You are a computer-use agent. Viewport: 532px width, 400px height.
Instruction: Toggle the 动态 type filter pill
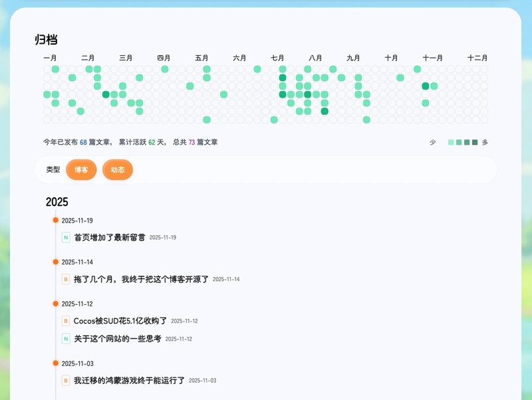click(x=118, y=170)
